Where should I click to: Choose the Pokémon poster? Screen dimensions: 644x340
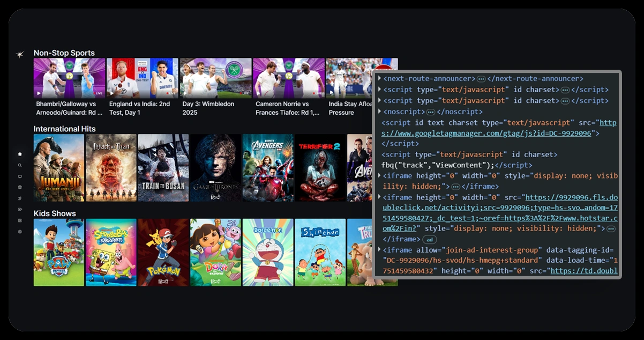pyautogui.click(x=163, y=252)
